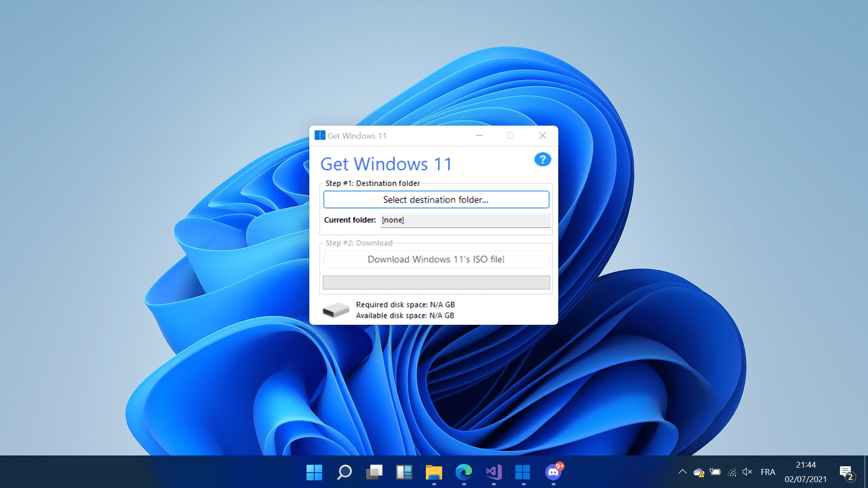
Task: Toggle the muted volume speaker icon
Action: click(747, 472)
